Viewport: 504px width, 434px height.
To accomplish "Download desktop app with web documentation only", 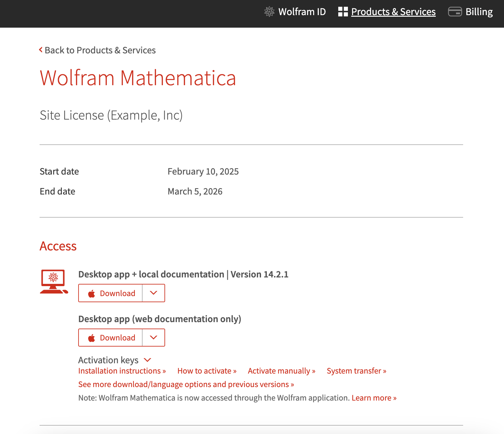I will pyautogui.click(x=117, y=338).
